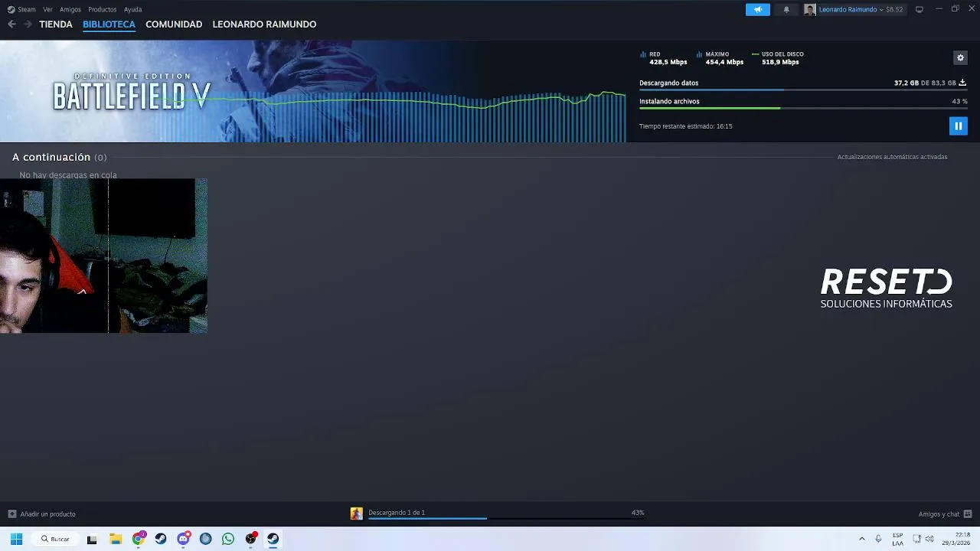Click the bottom download progress bar

pos(506,519)
